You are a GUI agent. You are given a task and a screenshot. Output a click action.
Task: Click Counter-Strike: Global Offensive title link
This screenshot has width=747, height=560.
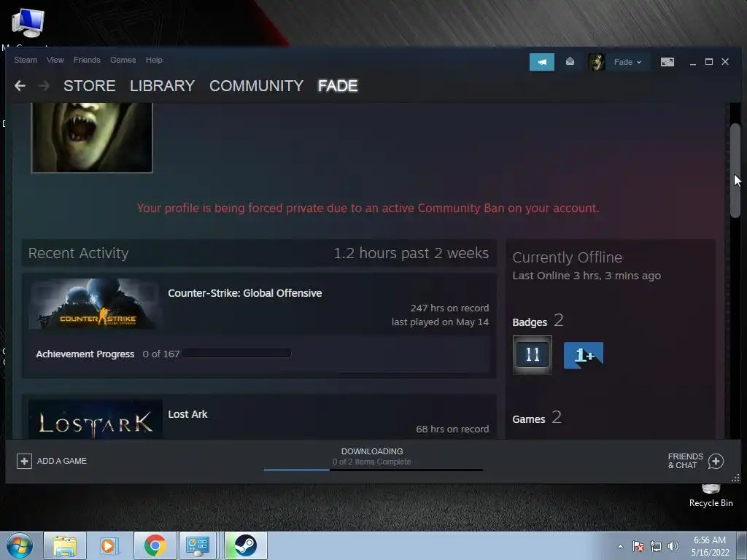(x=245, y=293)
